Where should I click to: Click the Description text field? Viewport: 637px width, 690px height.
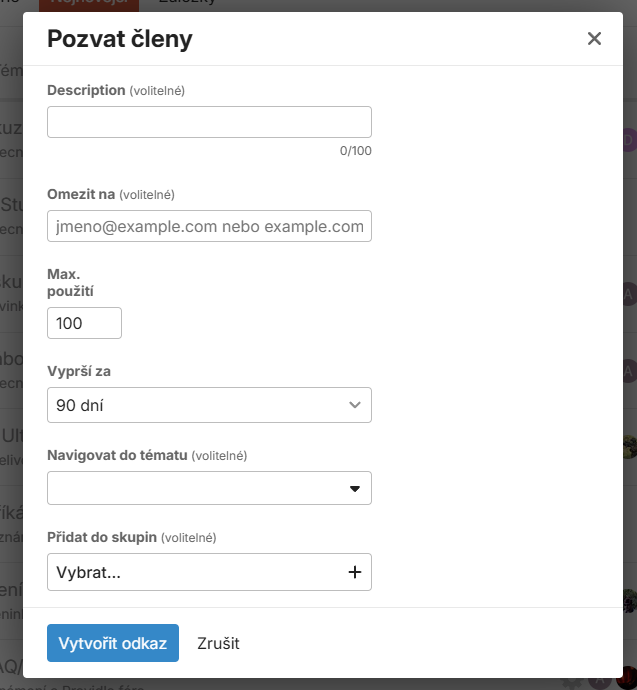pos(209,122)
